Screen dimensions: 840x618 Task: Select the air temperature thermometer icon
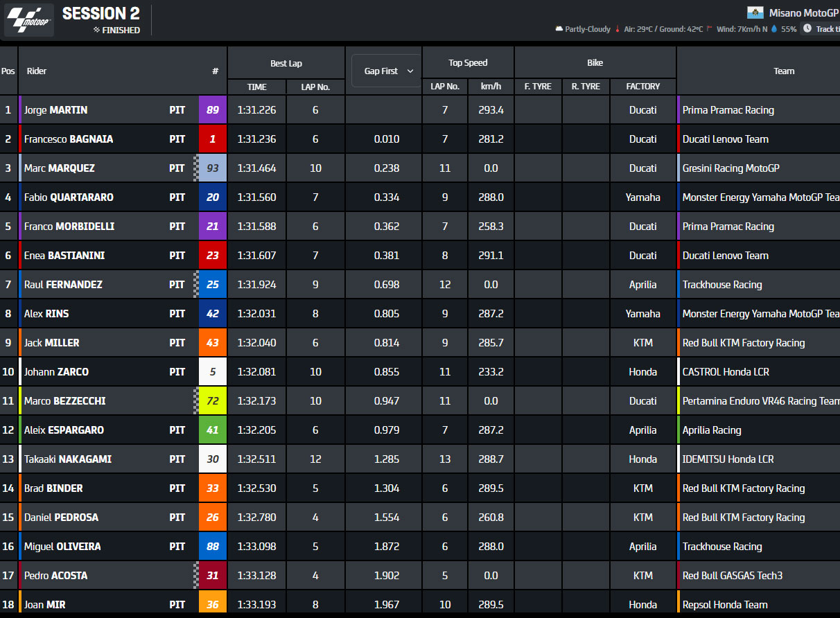[x=618, y=29]
